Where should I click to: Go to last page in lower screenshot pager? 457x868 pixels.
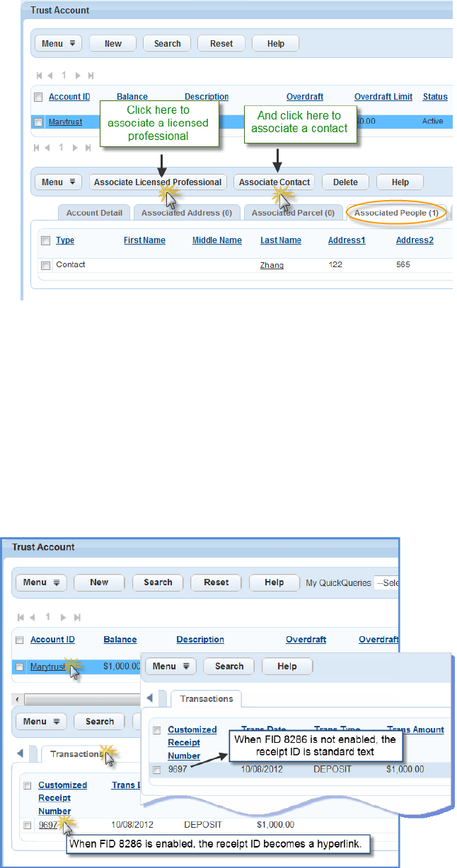click(76, 617)
